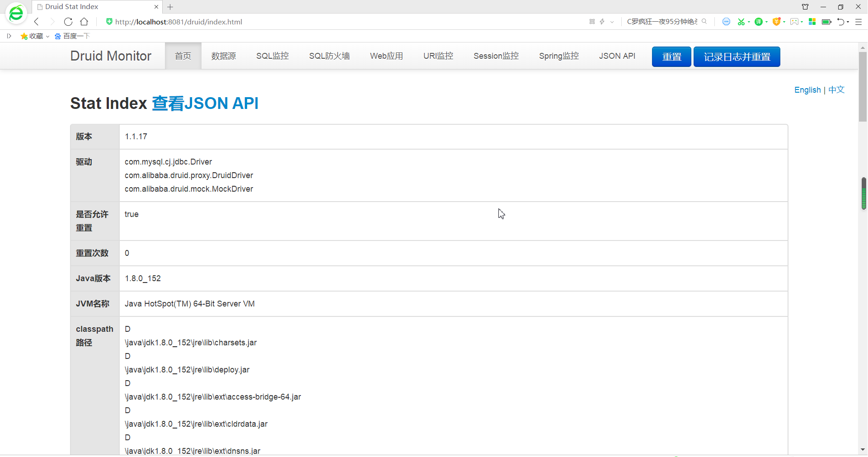The width and height of the screenshot is (868, 457).
Task: Click the lightning speed mode icon
Action: pyautogui.click(x=602, y=22)
